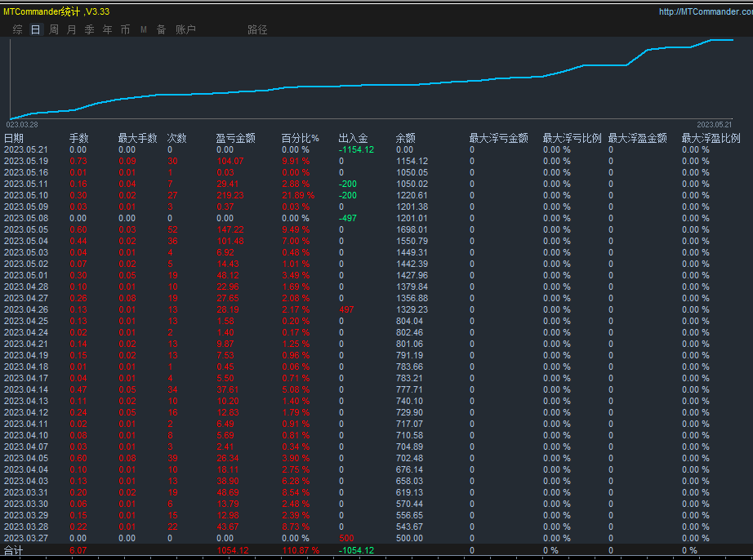Click the end of the equity curve
The image size is (753, 560).
[x=732, y=40]
